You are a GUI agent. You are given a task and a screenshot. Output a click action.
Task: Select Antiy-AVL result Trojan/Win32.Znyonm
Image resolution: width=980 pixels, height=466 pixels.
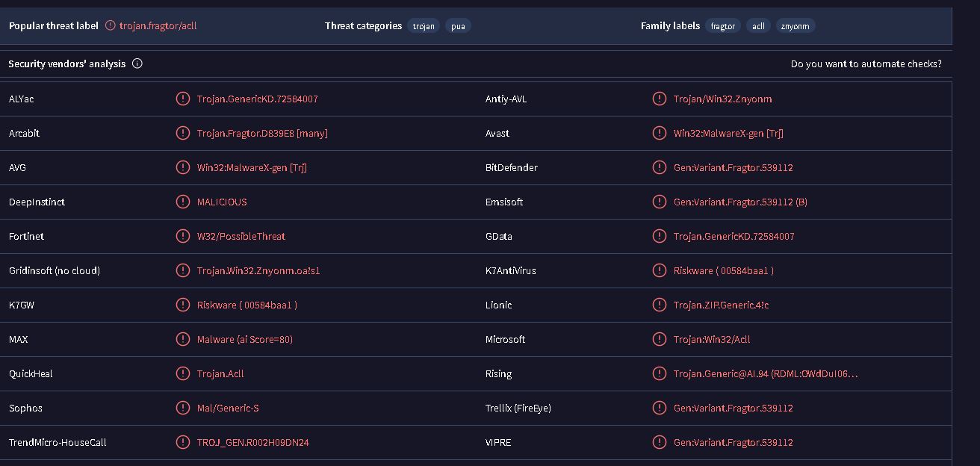(723, 99)
